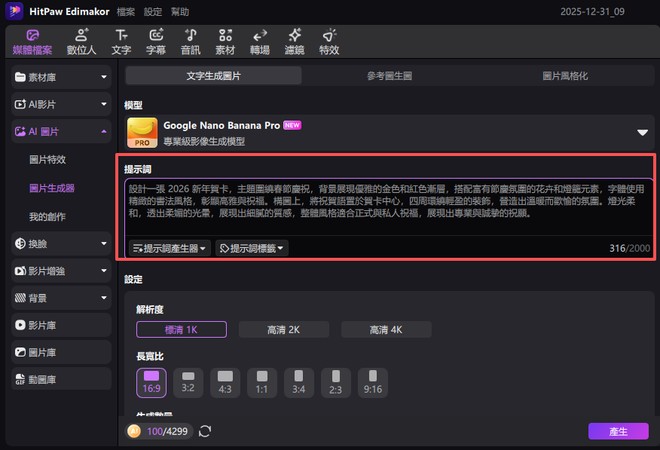
Task: Switch to the 文字生成圖片 tab
Action: pos(213,76)
